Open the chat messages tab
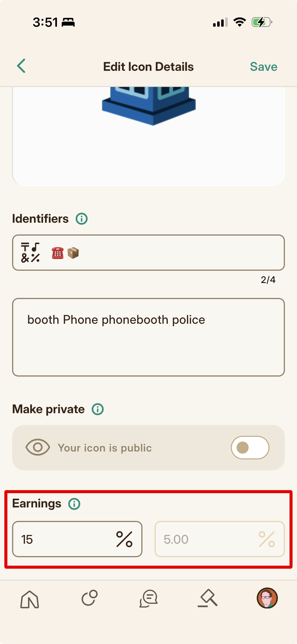This screenshot has height=644, width=297. coord(149,598)
